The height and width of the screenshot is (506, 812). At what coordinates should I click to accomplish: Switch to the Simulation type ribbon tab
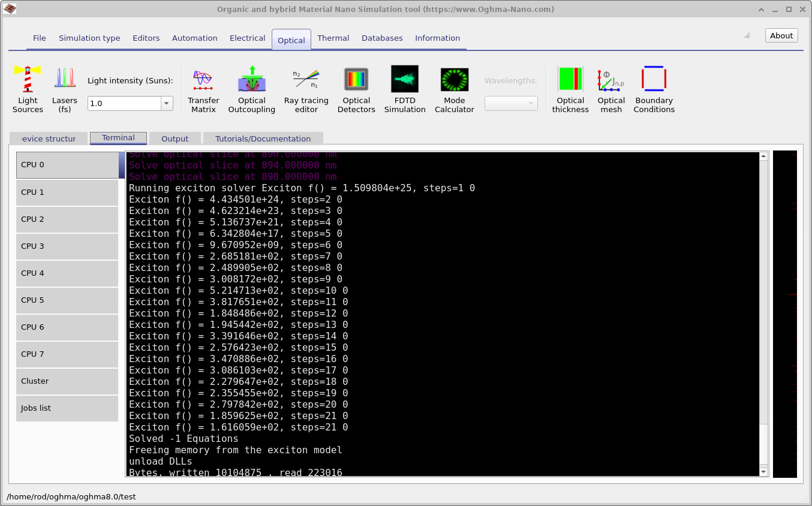click(89, 38)
